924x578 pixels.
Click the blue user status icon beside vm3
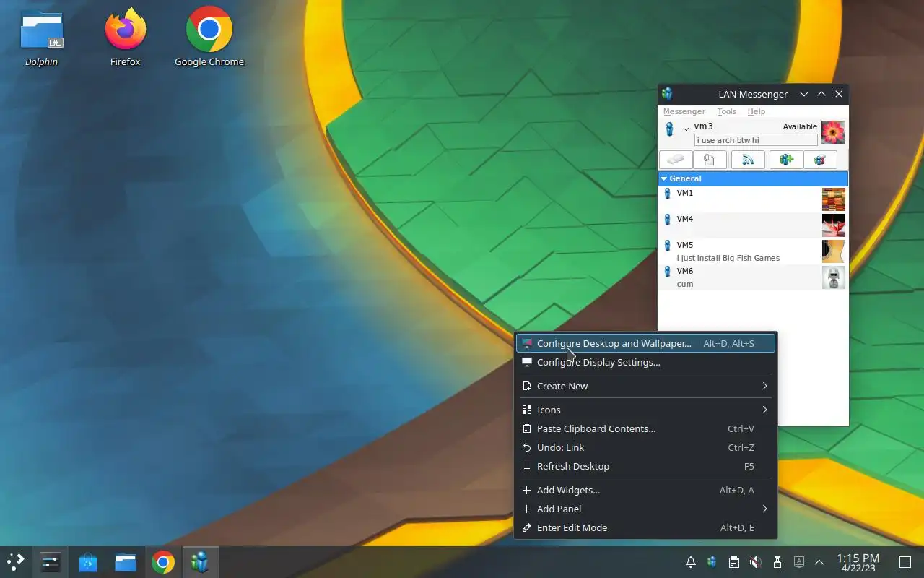669,129
